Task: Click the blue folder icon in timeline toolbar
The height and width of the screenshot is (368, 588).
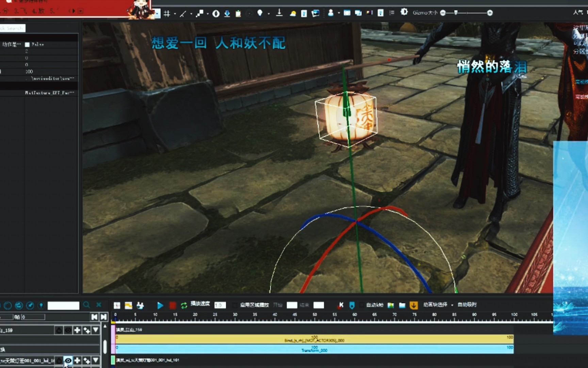Action: 402,305
